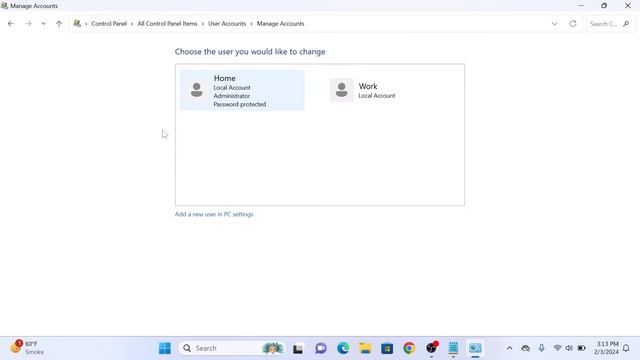Select the Home user account

tap(242, 90)
